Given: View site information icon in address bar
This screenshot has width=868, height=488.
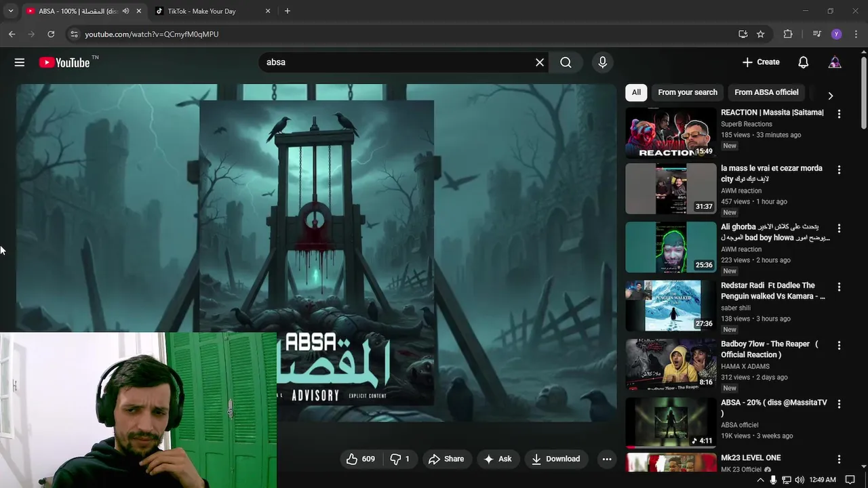Looking at the screenshot, I should click(x=74, y=34).
